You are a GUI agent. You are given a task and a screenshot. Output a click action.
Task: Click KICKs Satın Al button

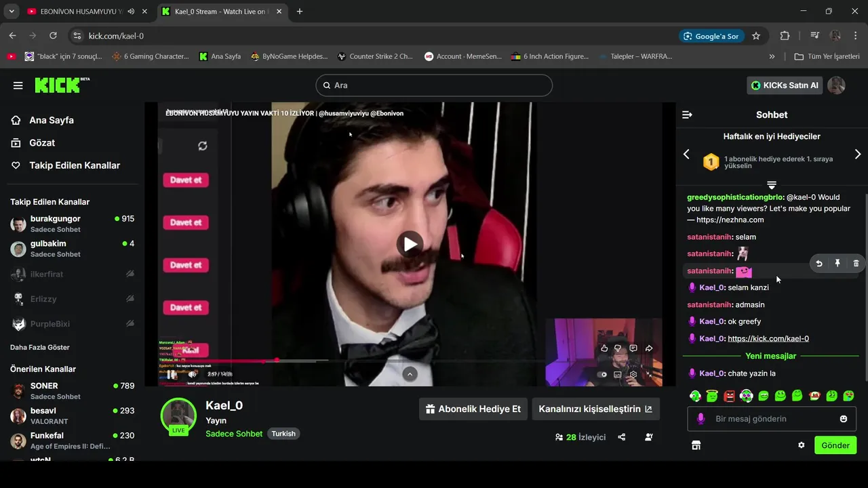coord(785,85)
